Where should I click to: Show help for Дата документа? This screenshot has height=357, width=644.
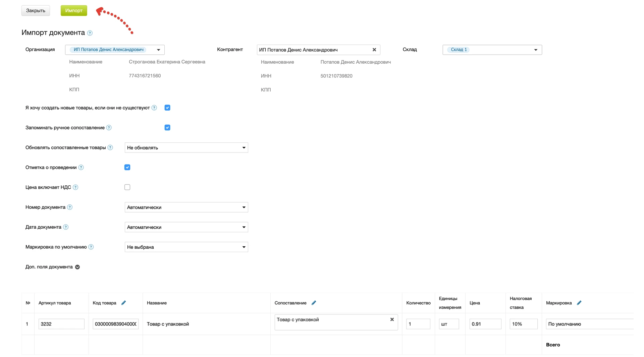66,227
